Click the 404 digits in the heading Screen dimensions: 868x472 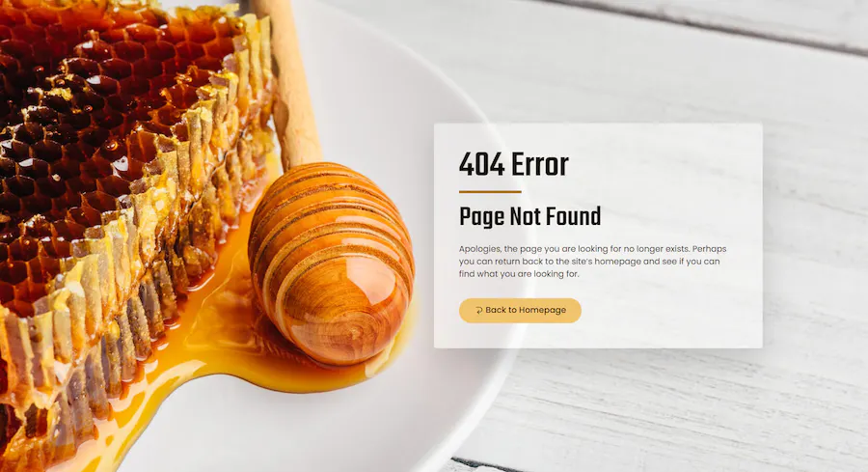click(481, 164)
